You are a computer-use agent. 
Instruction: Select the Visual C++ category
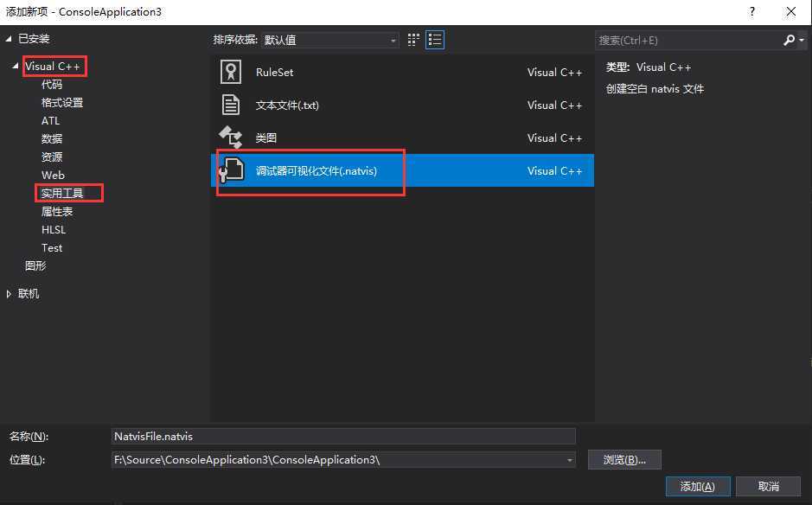point(52,67)
